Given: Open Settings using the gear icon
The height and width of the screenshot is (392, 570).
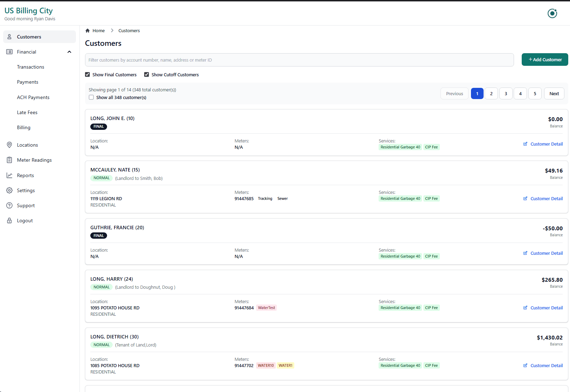Looking at the screenshot, I should point(9,190).
